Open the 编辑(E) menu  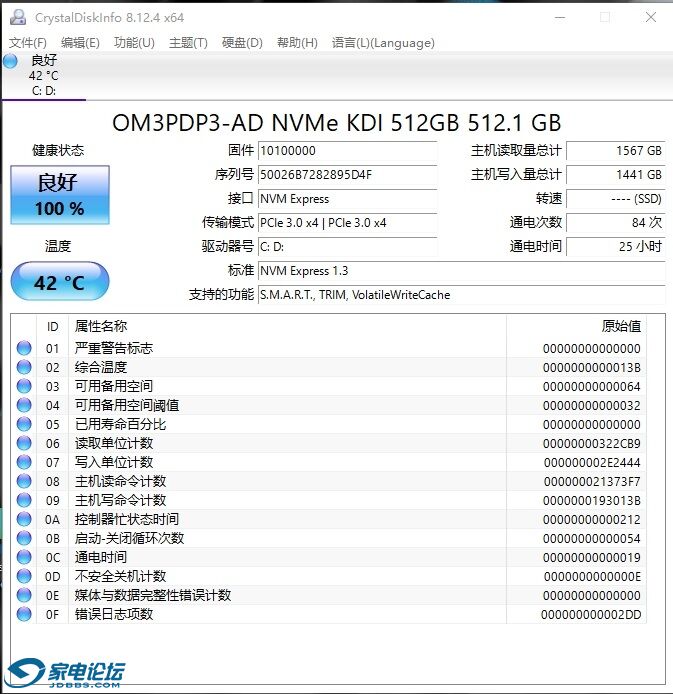(80, 43)
